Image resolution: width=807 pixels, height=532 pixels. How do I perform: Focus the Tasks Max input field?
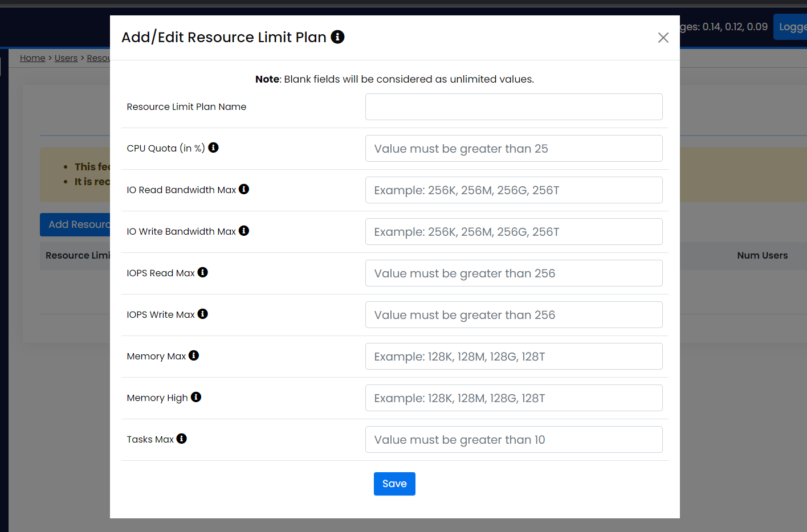click(513, 440)
